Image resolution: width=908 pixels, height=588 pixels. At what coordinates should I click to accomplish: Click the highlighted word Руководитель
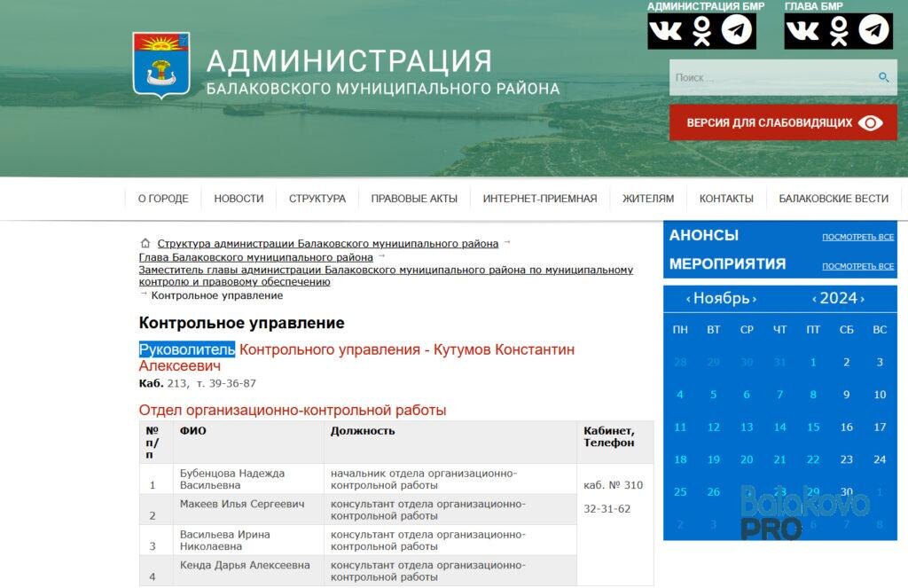[187, 349]
